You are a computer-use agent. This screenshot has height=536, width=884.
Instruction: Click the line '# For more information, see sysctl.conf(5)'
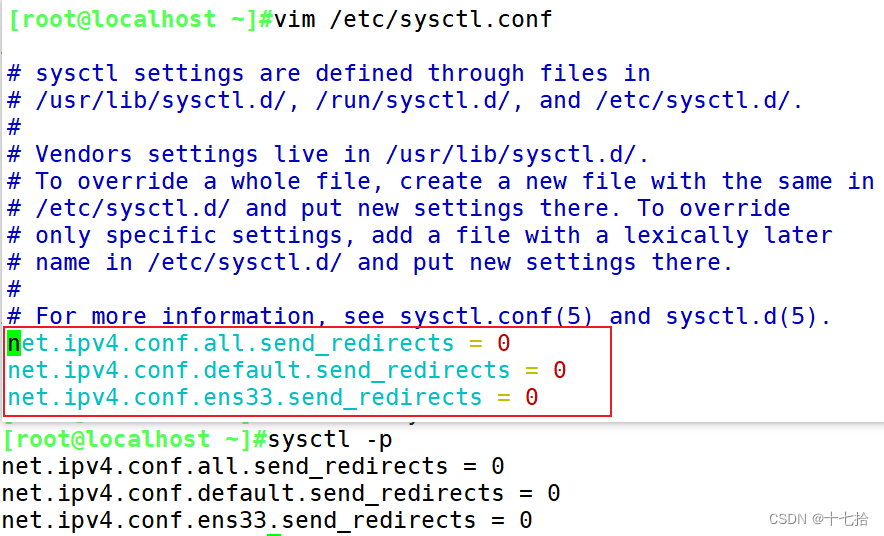(419, 316)
